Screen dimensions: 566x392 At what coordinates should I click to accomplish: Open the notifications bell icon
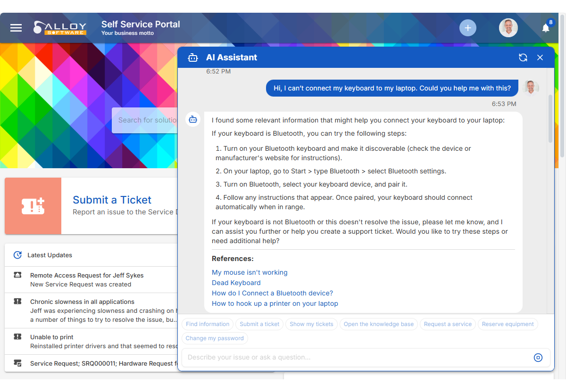pos(546,28)
